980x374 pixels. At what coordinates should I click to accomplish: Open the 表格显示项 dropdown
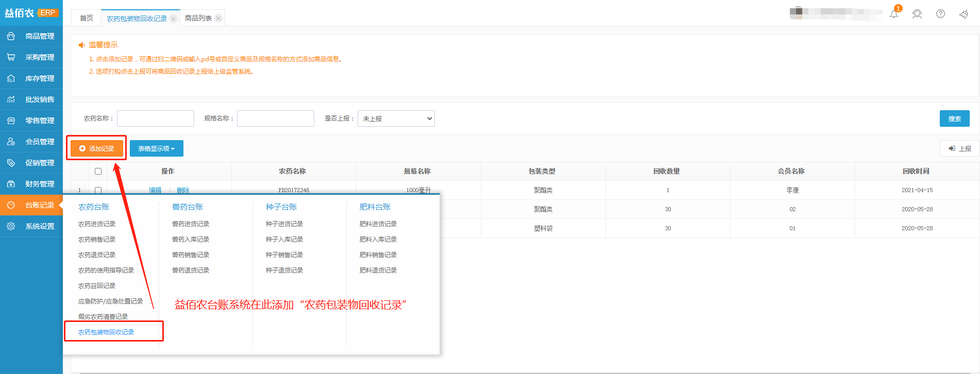[156, 148]
